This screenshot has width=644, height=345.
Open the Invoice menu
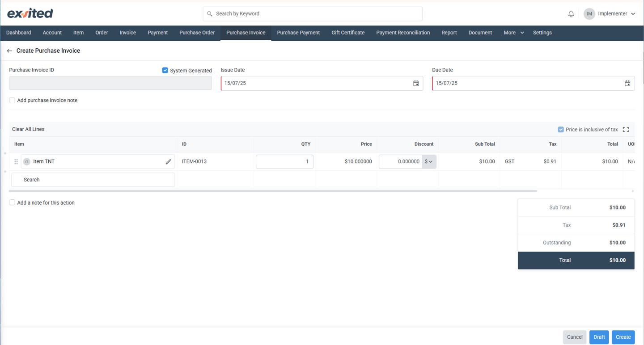click(x=128, y=33)
